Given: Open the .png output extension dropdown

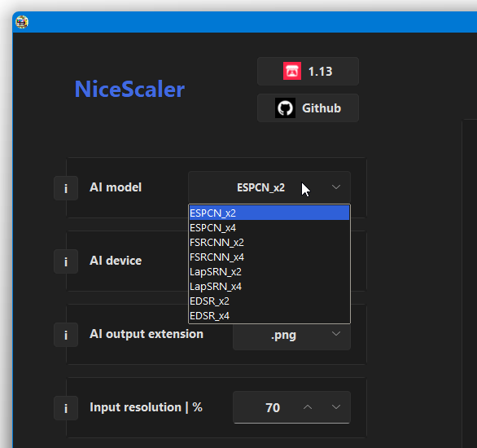Looking at the screenshot, I should tap(291, 336).
